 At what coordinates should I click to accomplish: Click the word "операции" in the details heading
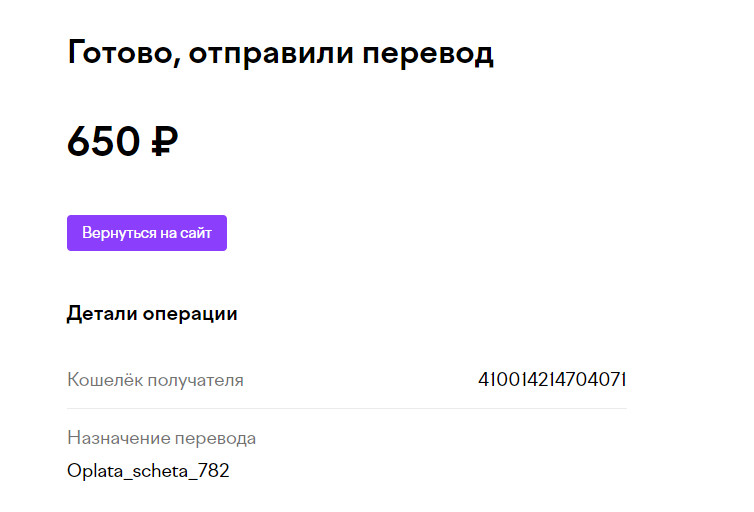pyautogui.click(x=190, y=315)
